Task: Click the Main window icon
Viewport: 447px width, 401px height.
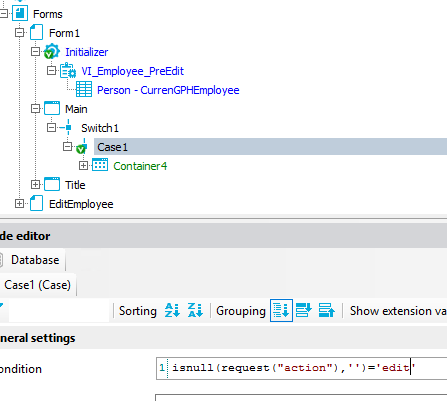Action: click(52, 108)
